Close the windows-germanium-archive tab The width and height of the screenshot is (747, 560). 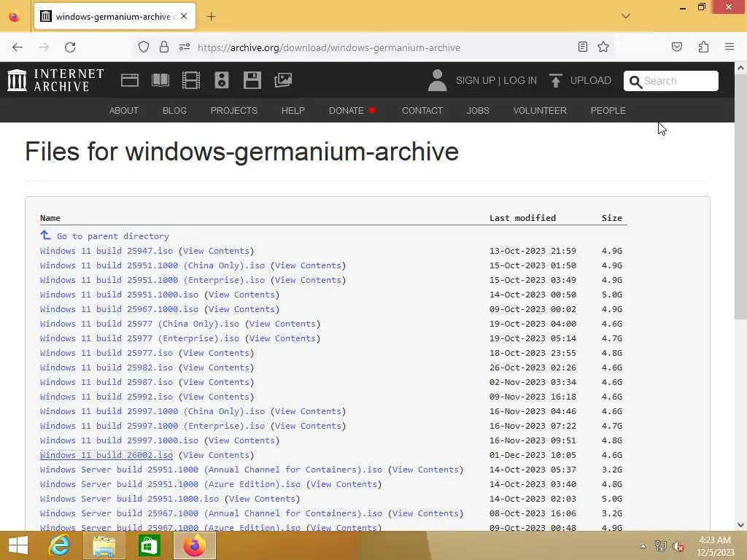tap(184, 16)
